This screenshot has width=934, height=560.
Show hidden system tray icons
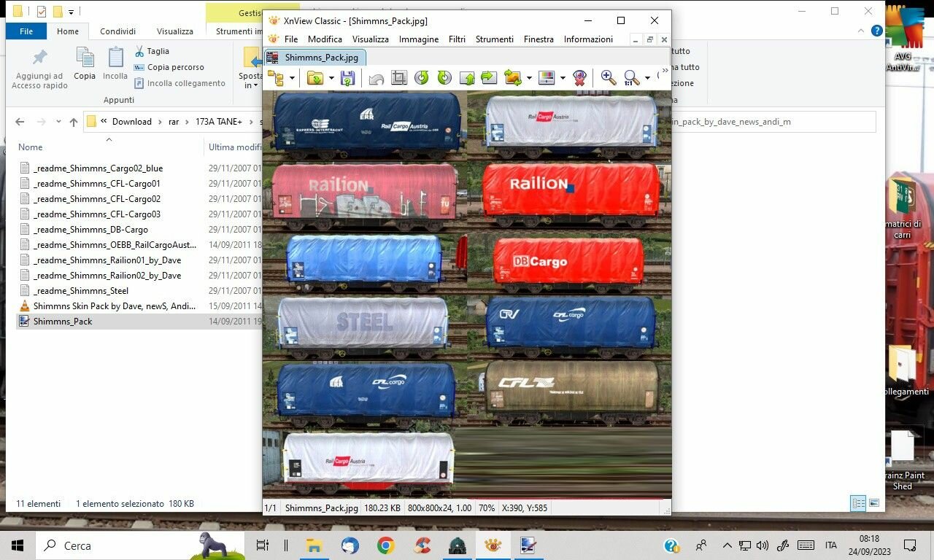point(727,545)
